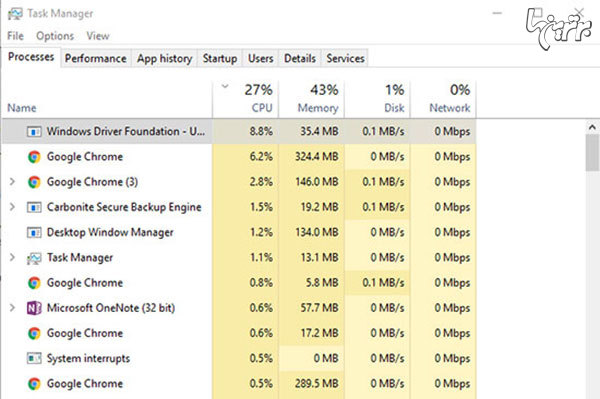Click the Windows Driver Foundation process icon
The width and height of the screenshot is (600, 399).
[34, 132]
